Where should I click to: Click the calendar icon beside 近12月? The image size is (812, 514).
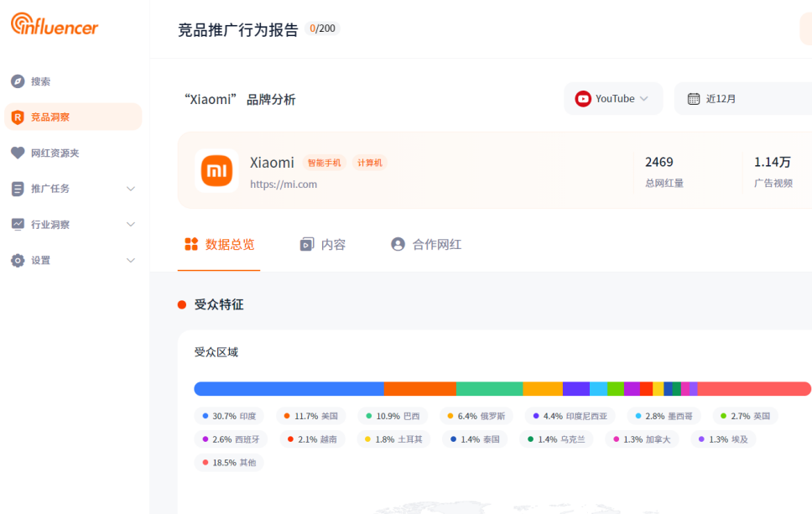click(x=694, y=98)
